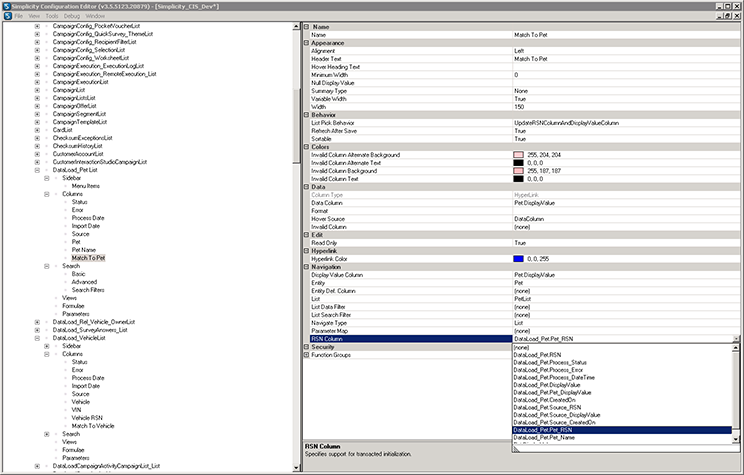Select Menu Items under Sidebar
Image resolution: width=744 pixels, height=475 pixels.
coord(86,186)
